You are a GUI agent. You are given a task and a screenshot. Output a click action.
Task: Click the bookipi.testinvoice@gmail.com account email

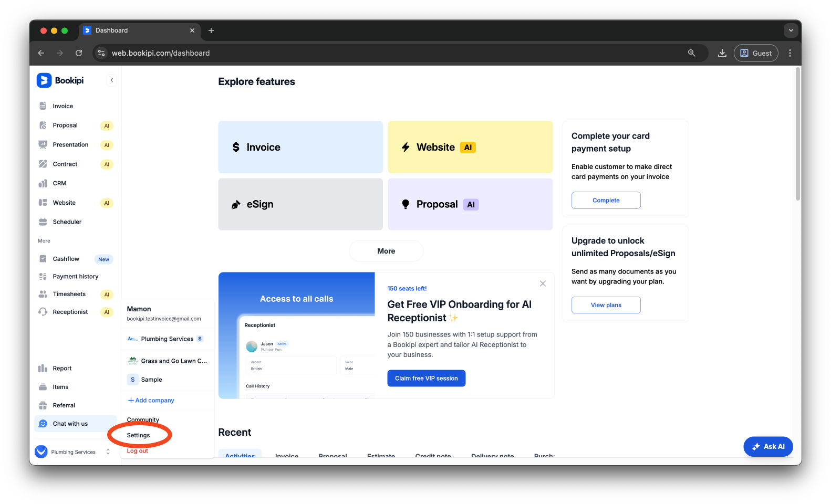pyautogui.click(x=164, y=319)
